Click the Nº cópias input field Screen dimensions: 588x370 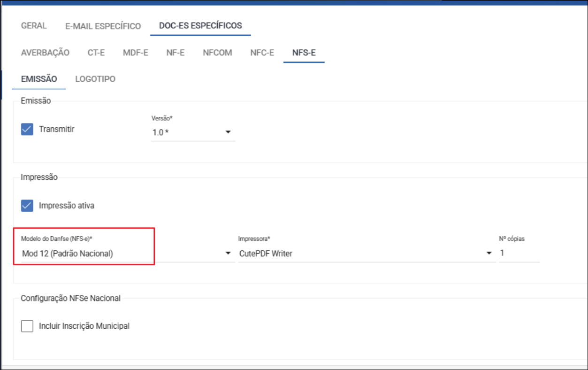(x=519, y=254)
